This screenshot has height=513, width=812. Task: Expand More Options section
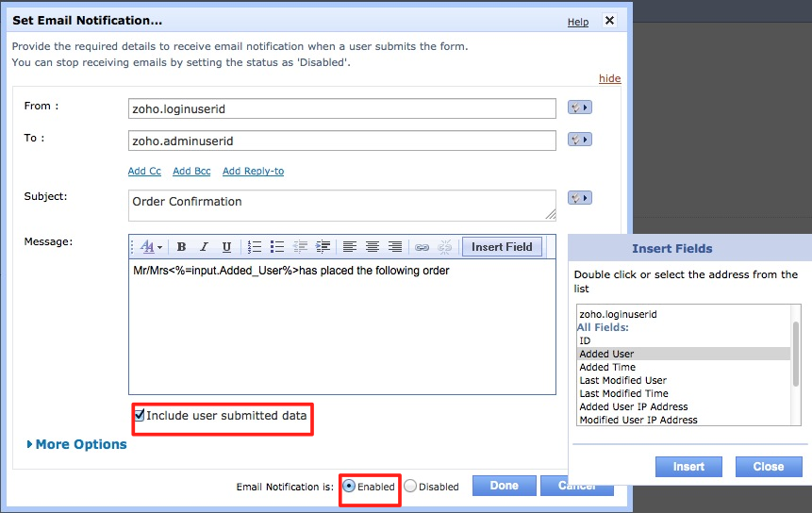point(76,444)
